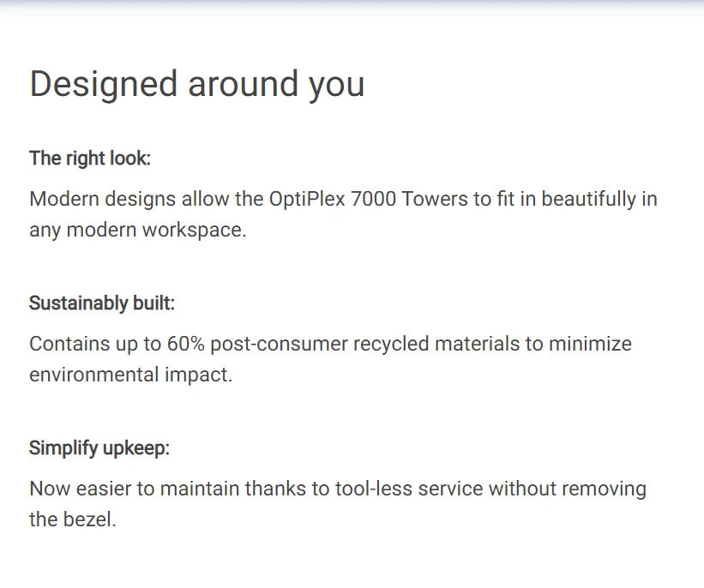Screen dimensions: 704x588
Task: Click the "Simplify upkeep:" subheading
Action: tap(99, 448)
